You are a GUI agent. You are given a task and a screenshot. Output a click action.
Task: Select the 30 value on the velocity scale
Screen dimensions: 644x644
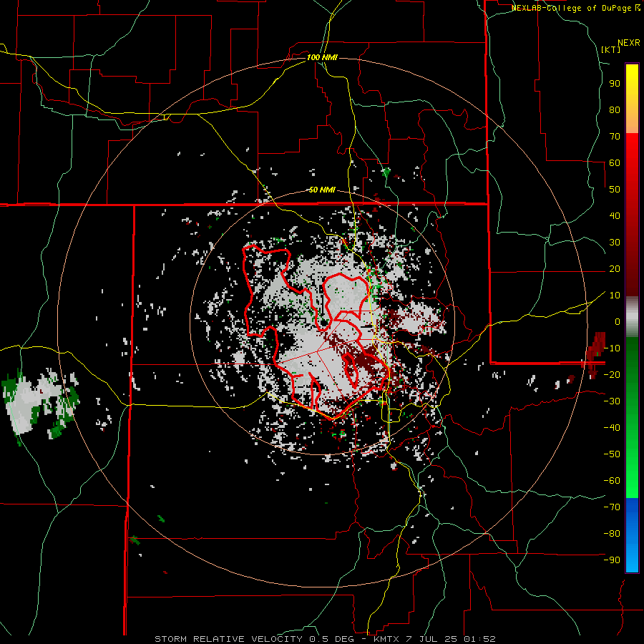(615, 243)
